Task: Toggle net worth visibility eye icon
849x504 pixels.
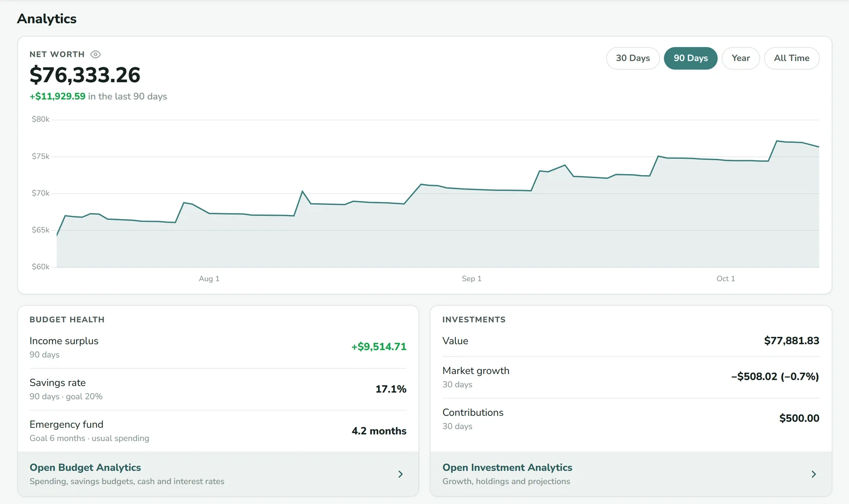Action: pos(96,54)
